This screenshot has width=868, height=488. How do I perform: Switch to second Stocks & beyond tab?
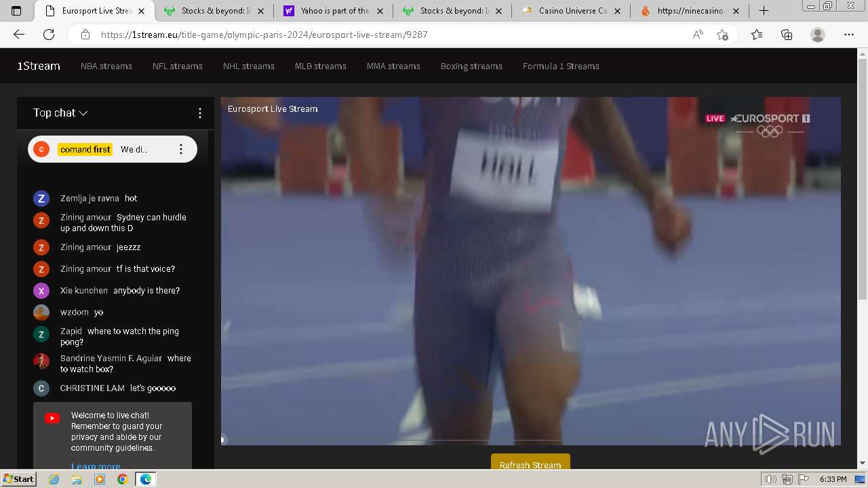point(454,11)
